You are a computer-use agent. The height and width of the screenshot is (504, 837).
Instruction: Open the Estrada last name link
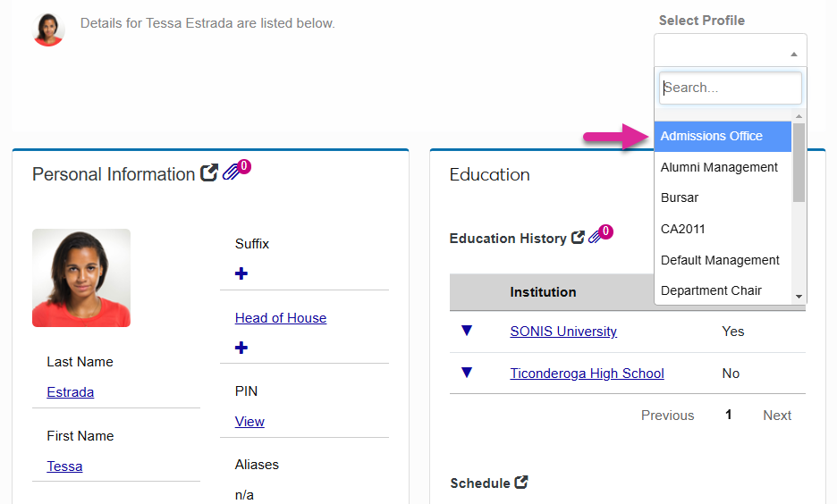(x=71, y=391)
